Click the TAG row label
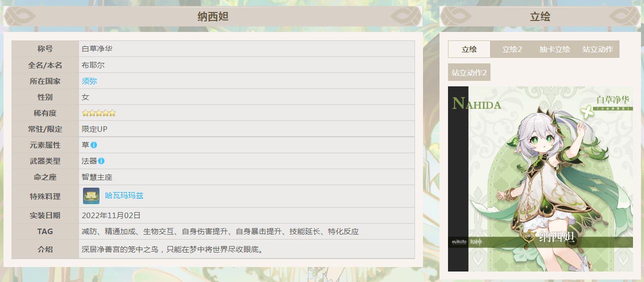The width and height of the screenshot is (644, 282). point(45,231)
